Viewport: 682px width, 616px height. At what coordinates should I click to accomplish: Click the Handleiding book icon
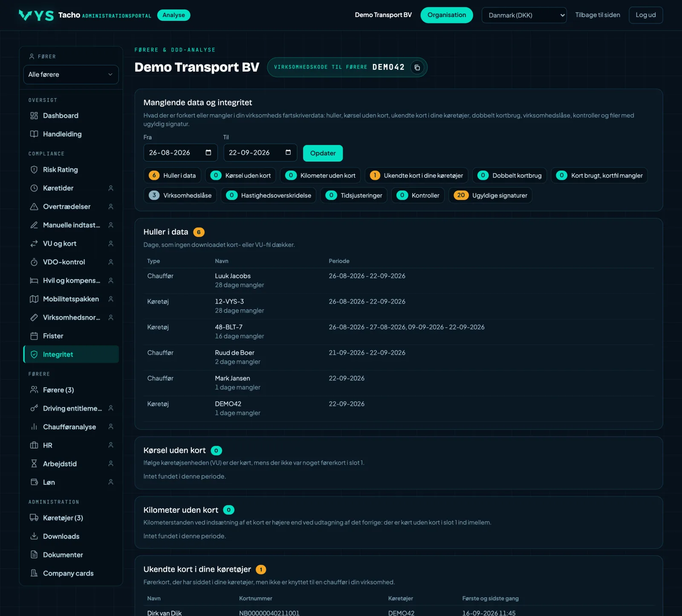pyautogui.click(x=34, y=134)
